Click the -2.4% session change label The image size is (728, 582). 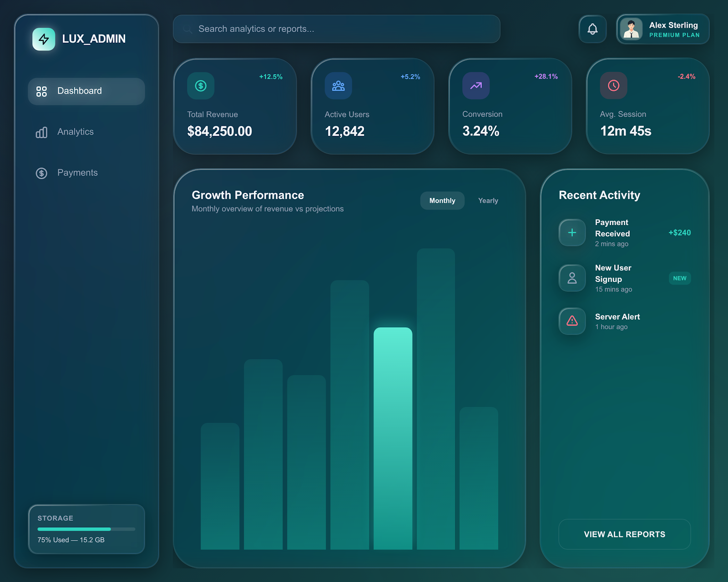pyautogui.click(x=686, y=76)
